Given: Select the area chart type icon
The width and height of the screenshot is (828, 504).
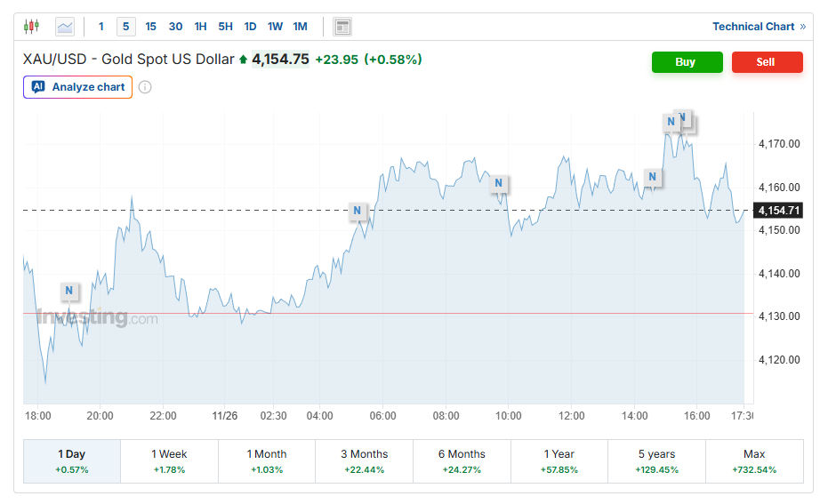Looking at the screenshot, I should (65, 27).
